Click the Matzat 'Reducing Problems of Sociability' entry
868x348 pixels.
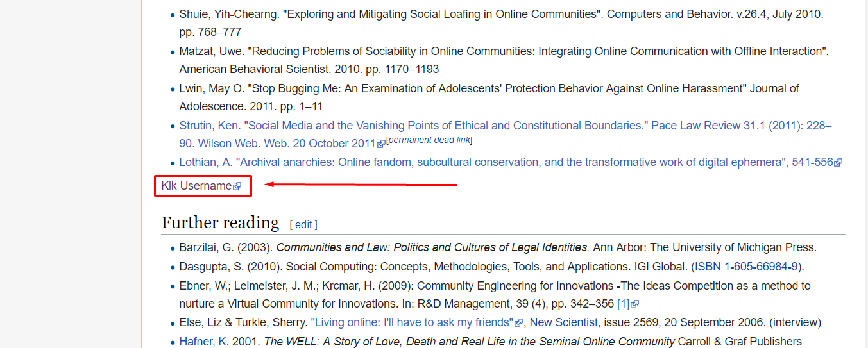(449, 51)
